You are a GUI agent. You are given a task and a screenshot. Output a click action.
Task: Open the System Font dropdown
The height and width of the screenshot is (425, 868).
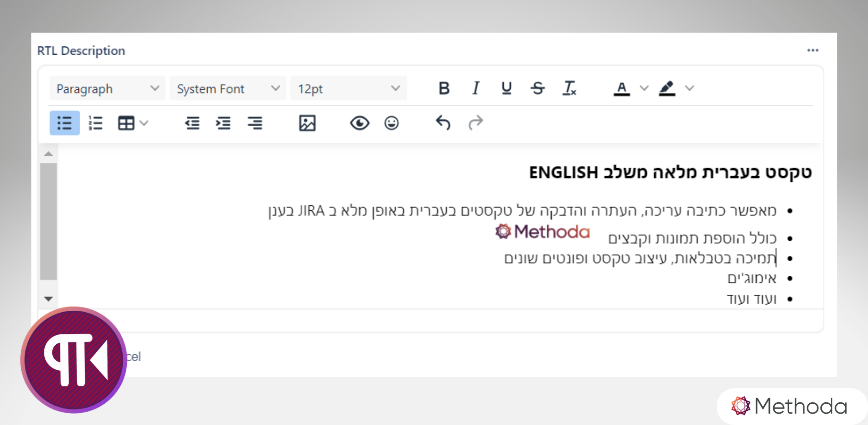click(228, 88)
